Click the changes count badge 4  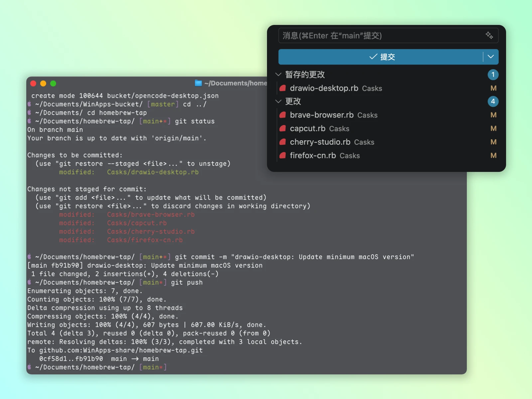coord(493,101)
